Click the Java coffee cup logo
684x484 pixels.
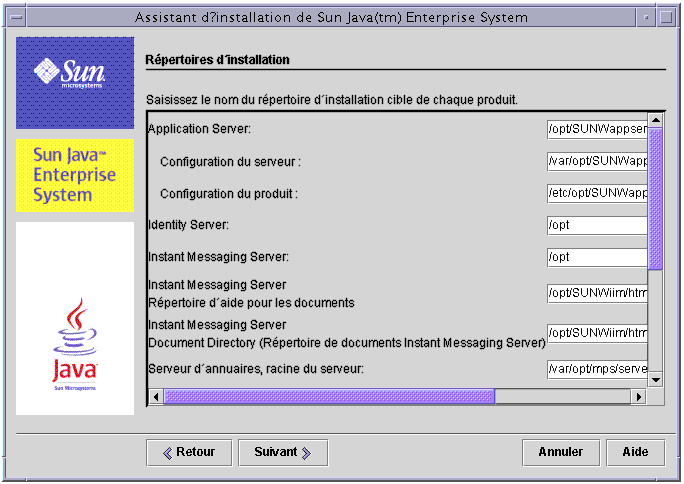75,344
